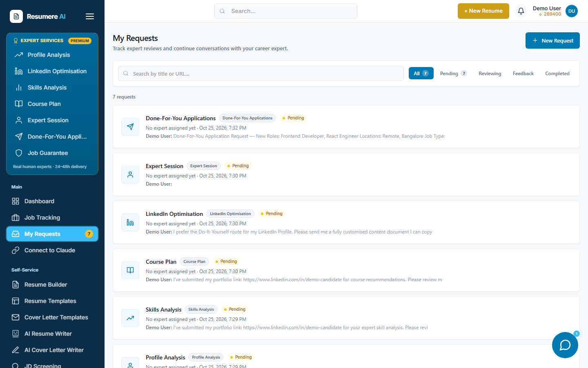This screenshot has height=368, width=588.
Task: Open Connect to Claude
Action: (x=52, y=250)
